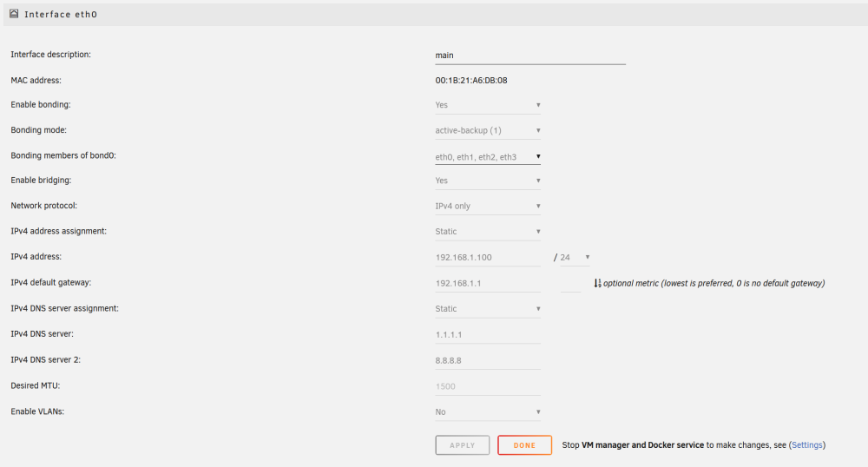
Task: Open the Enable bonding dropdown
Action: pyautogui.click(x=488, y=105)
